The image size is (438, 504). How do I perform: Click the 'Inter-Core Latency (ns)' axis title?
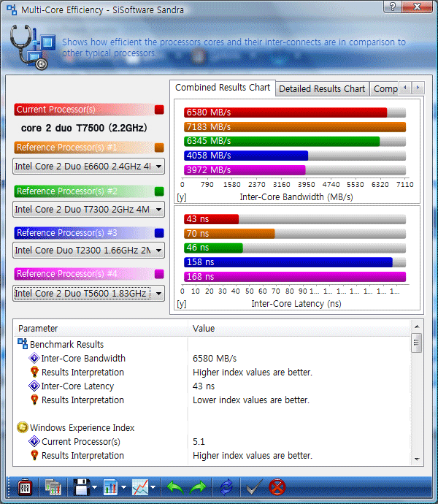296,304
